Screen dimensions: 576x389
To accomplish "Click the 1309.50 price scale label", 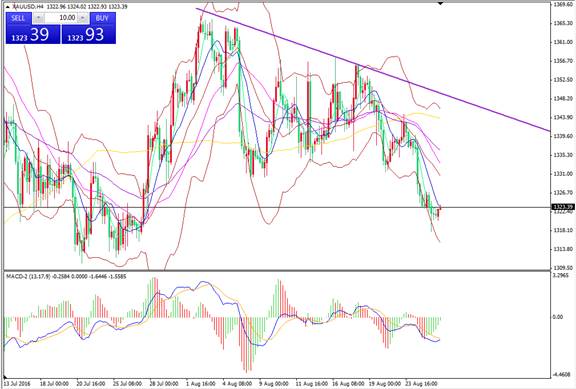I will coord(563,267).
